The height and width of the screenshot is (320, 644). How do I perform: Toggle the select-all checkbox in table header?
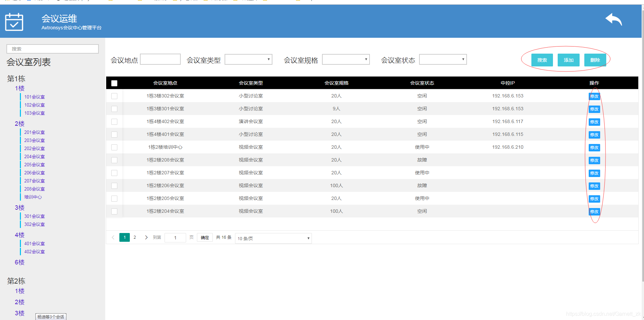[114, 83]
